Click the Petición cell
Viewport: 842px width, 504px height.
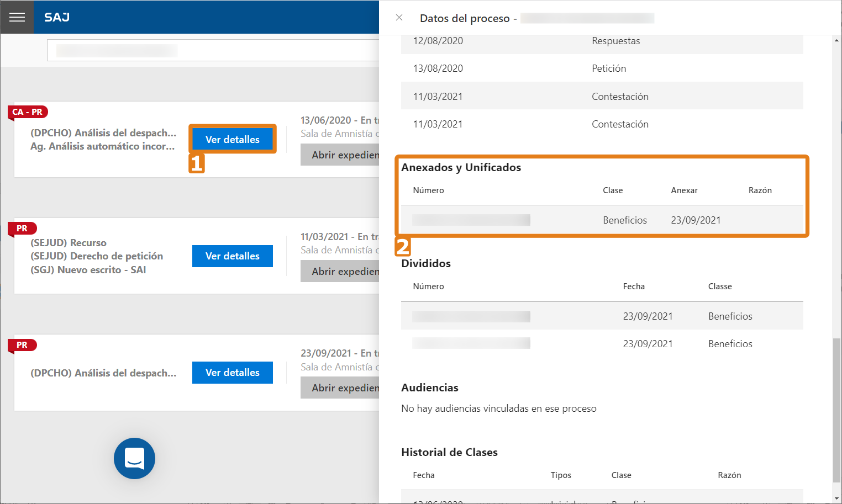609,68
